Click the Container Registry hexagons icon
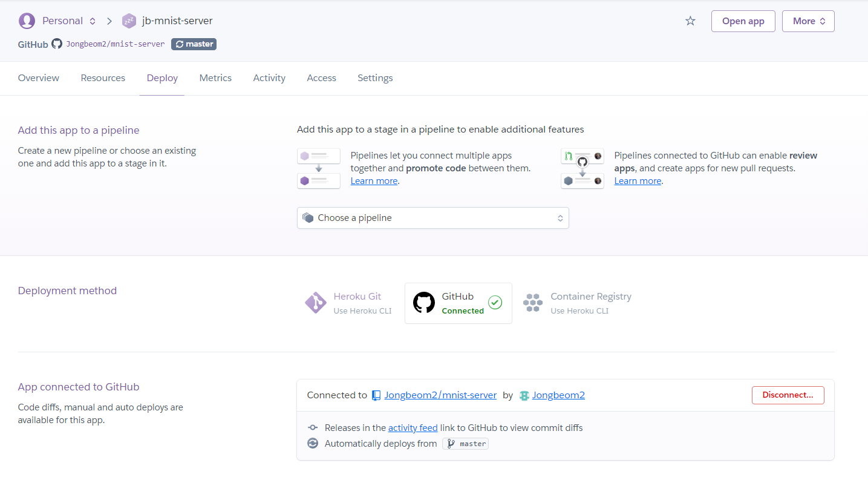Screen dimensions: 868x480 point(533,303)
